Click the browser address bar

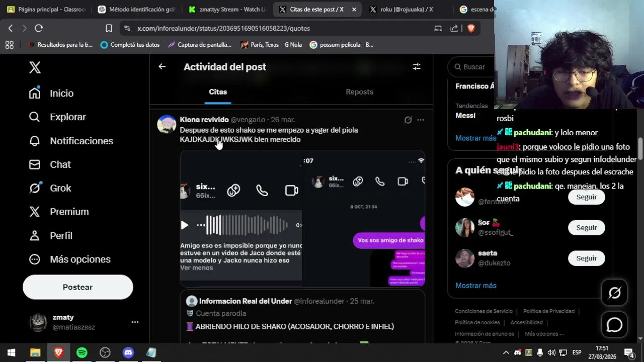click(277, 29)
